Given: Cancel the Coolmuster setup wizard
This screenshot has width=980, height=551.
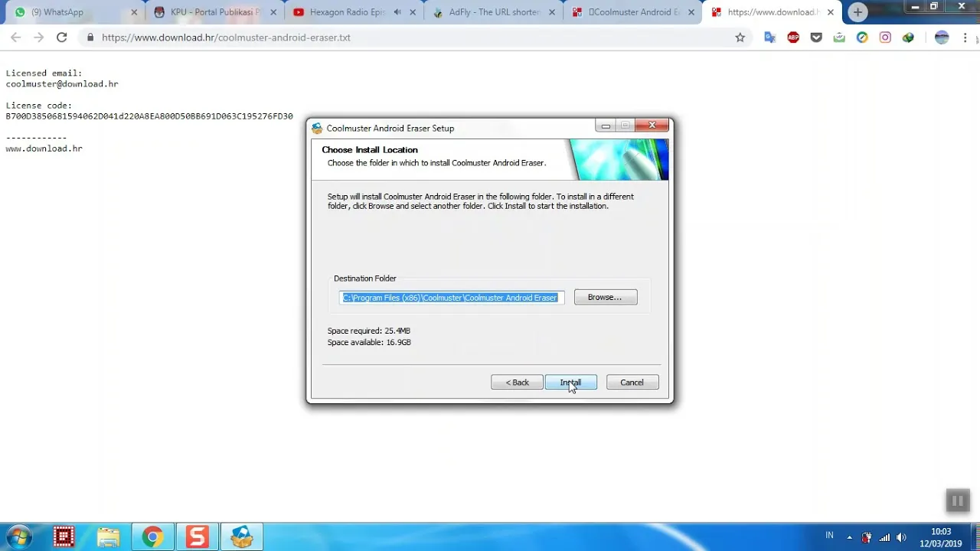Looking at the screenshot, I should [x=632, y=383].
